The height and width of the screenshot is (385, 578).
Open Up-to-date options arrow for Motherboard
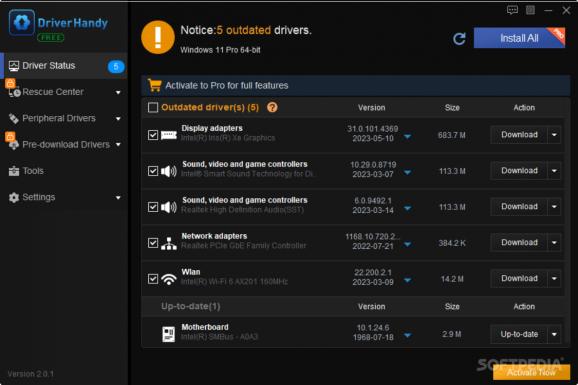[554, 334]
